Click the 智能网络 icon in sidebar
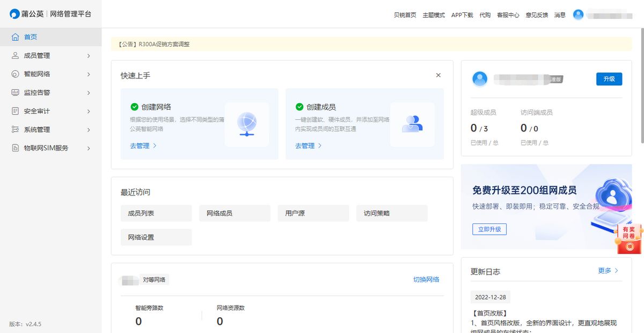The height and width of the screenshot is (333, 644). point(15,74)
